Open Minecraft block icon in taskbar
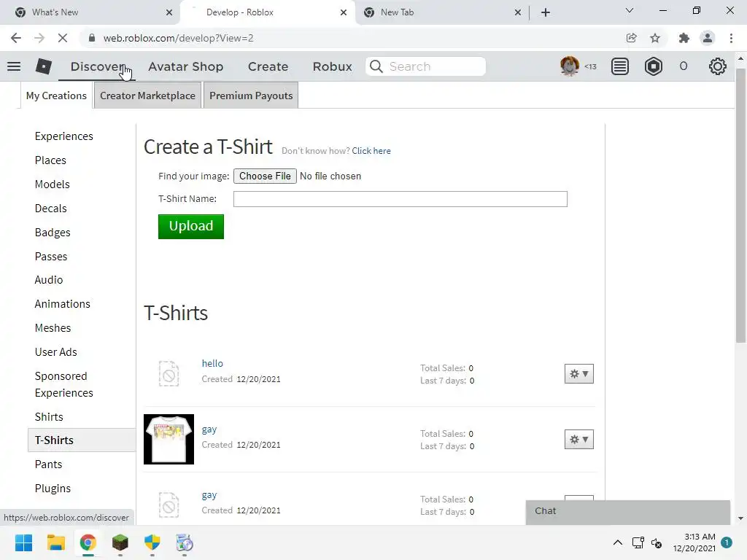 [x=120, y=542]
